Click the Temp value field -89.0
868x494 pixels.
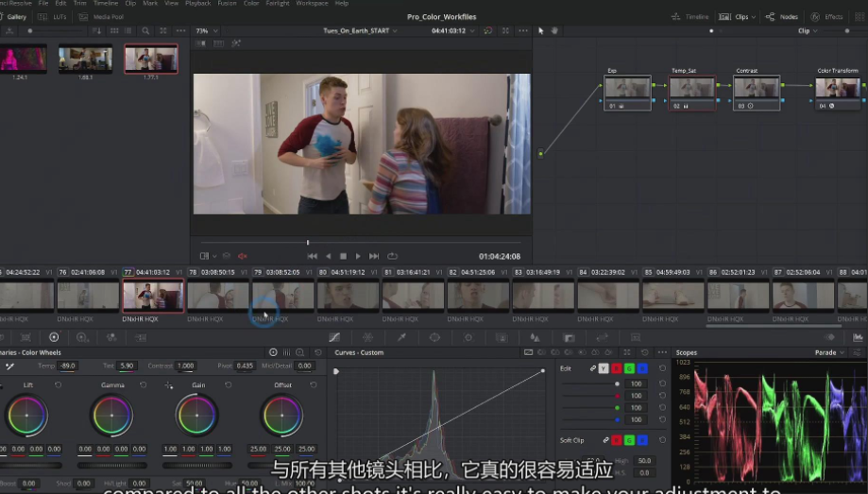68,366
